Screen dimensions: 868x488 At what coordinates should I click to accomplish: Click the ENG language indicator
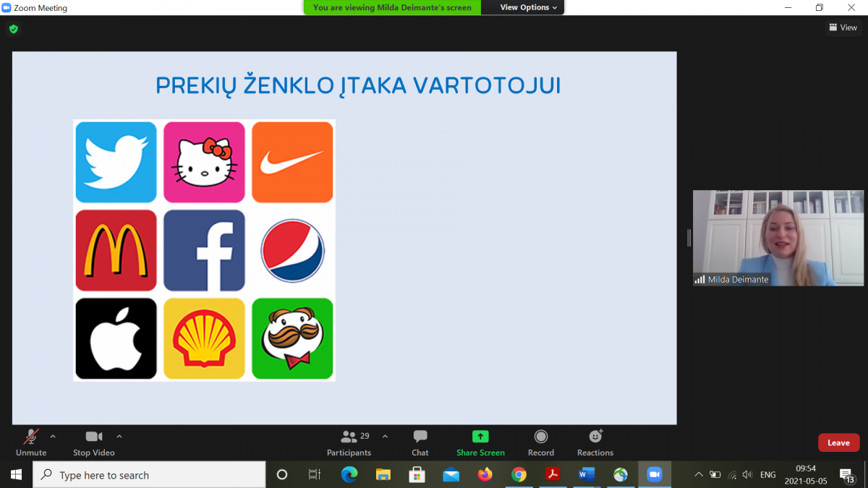pos(768,474)
